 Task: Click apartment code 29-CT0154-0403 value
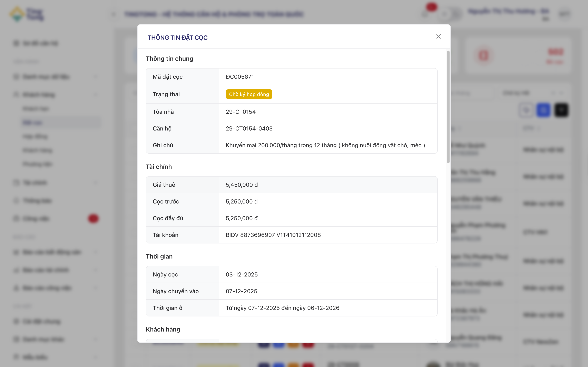[249, 129]
